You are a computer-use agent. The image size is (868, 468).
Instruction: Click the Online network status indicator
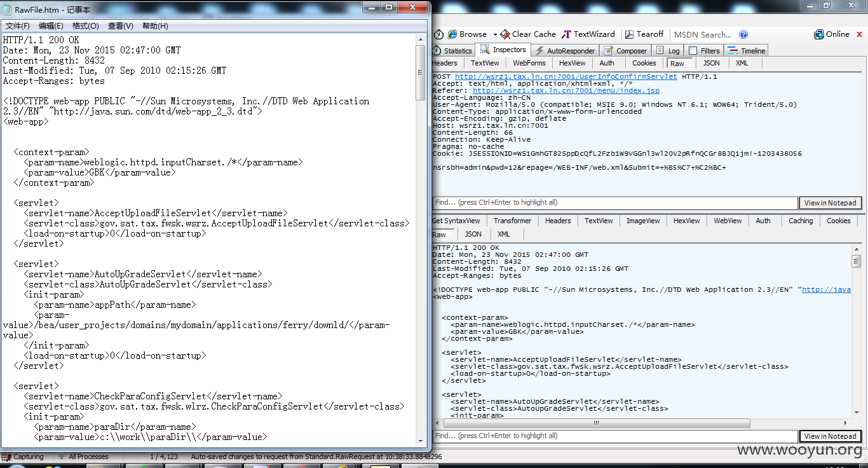point(832,34)
